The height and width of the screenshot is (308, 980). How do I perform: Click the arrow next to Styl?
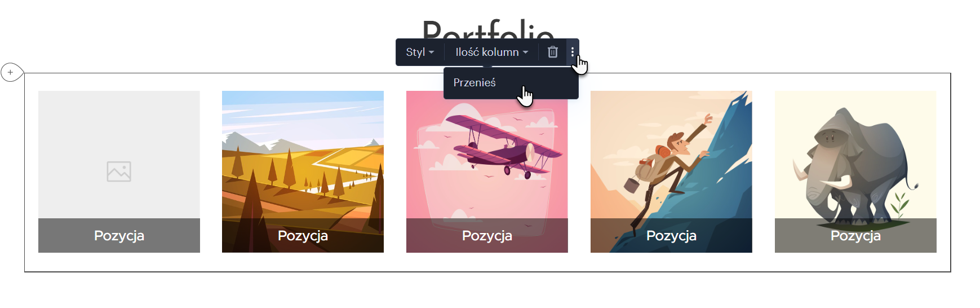(x=432, y=52)
